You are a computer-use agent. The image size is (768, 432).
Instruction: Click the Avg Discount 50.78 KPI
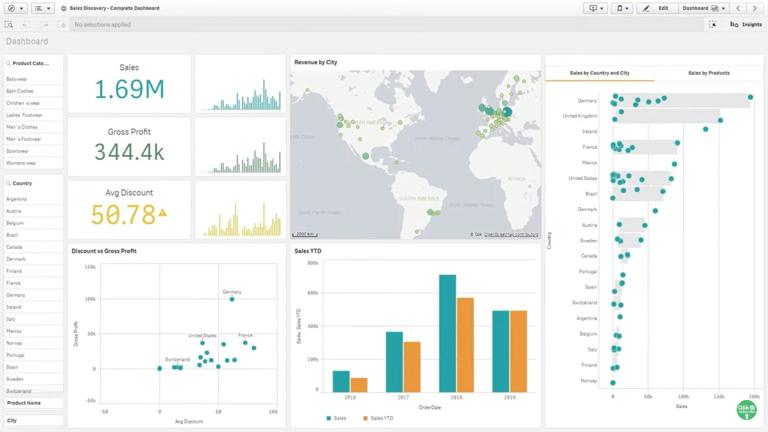(129, 210)
